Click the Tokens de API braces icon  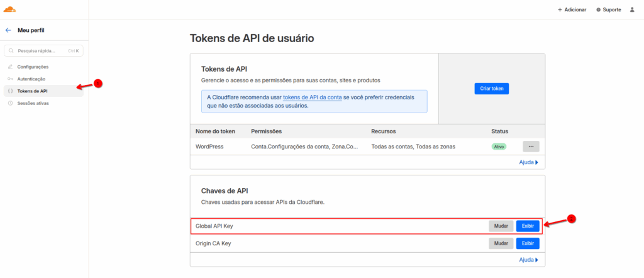click(x=10, y=91)
